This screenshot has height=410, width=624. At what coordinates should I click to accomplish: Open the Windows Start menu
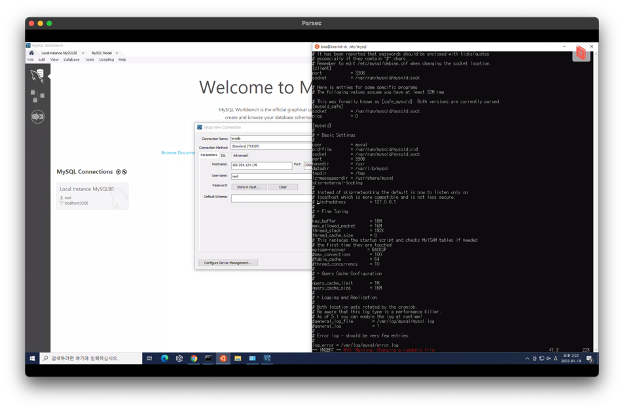(32, 358)
